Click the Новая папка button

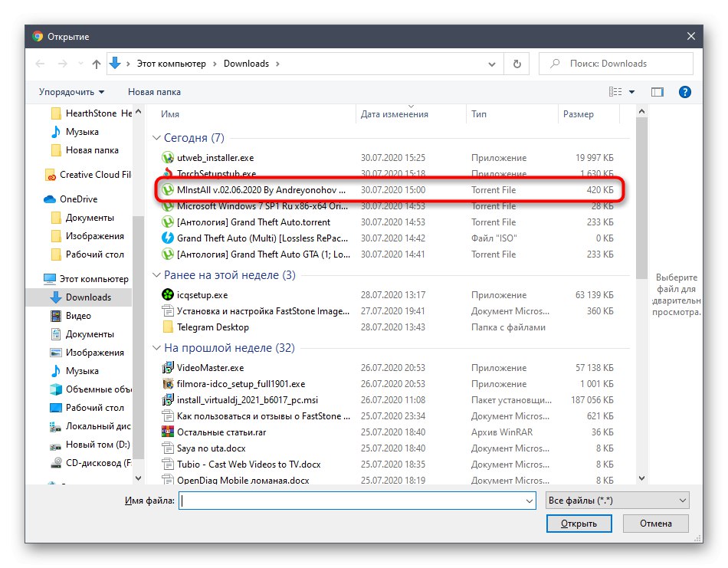(x=154, y=92)
